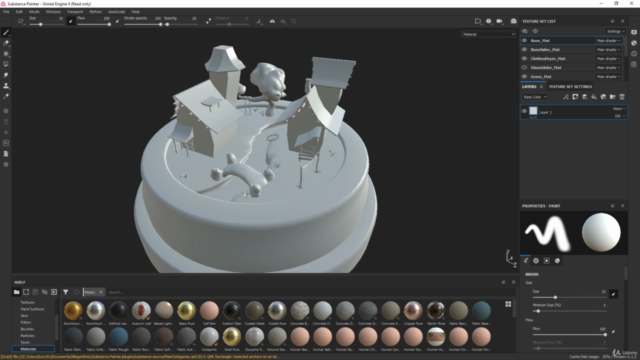Screen dimensions: 640x360
Task: Click add effect wand icon in Layers
Action: coord(566,97)
